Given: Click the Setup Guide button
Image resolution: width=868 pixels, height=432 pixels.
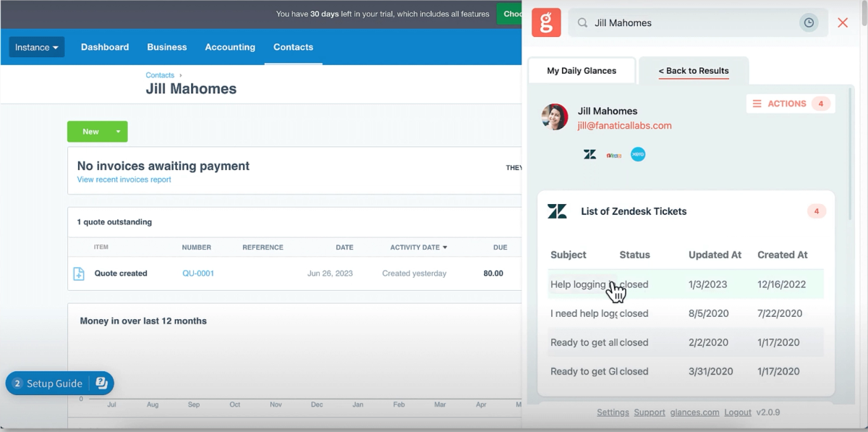Looking at the screenshot, I should tap(60, 384).
